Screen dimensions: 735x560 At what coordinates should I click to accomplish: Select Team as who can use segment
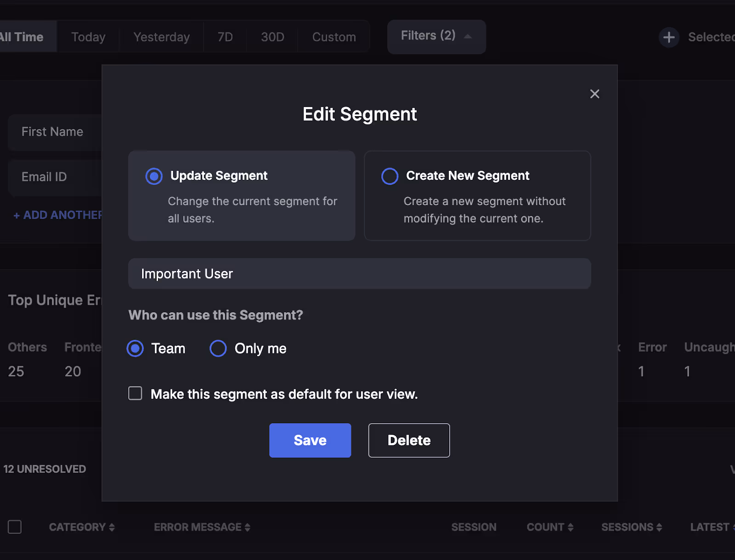pyautogui.click(x=135, y=348)
